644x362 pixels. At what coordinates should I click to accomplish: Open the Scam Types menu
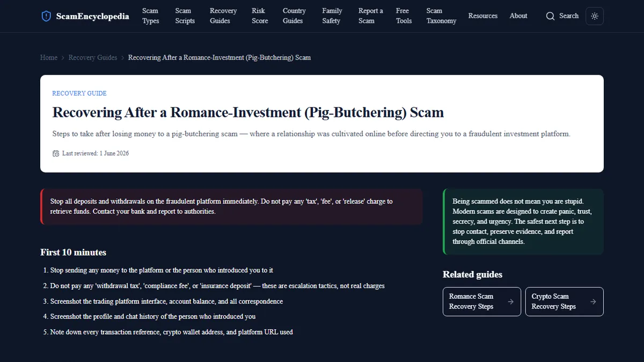coord(151,16)
